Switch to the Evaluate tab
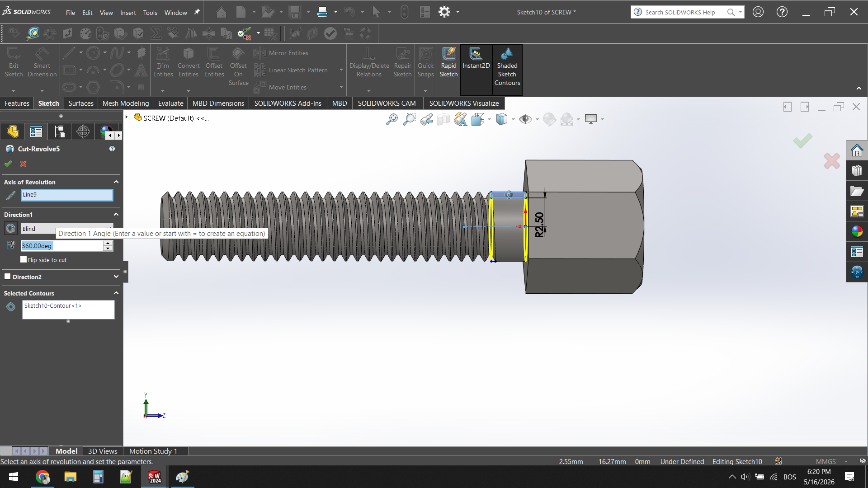 [171, 103]
